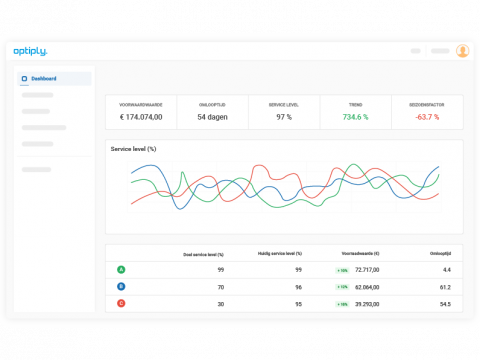Viewport: 480px width, 360px height.
Task: Click the target service level 30 cell
Action: pyautogui.click(x=221, y=304)
